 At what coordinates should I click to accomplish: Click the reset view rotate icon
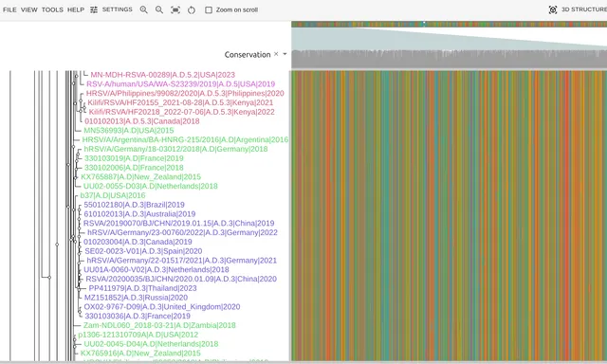coord(192,10)
